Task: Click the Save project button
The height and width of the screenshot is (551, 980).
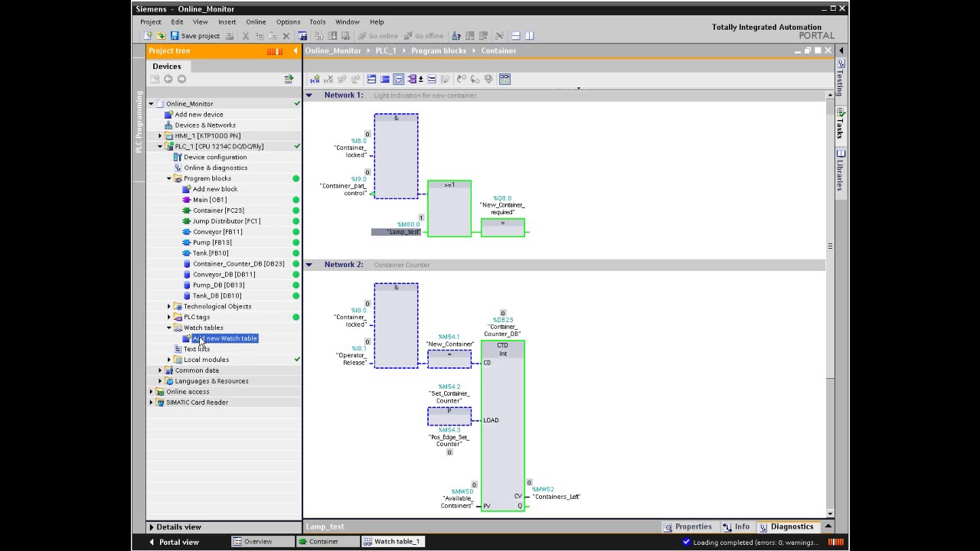Action: (x=194, y=36)
